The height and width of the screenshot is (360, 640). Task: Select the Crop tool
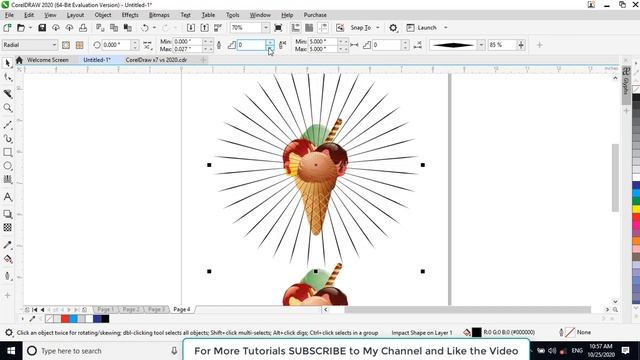[x=7, y=94]
